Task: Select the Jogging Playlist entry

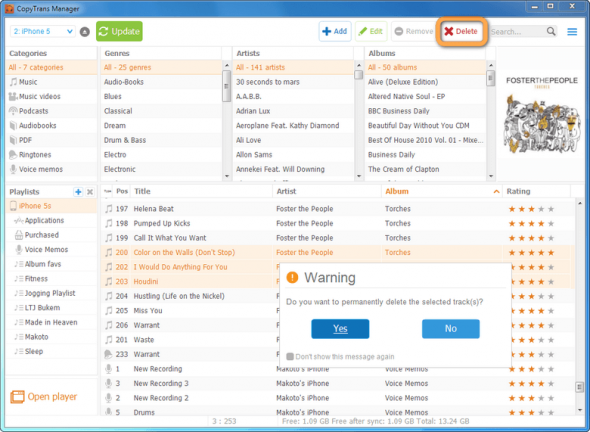Action: pos(51,293)
